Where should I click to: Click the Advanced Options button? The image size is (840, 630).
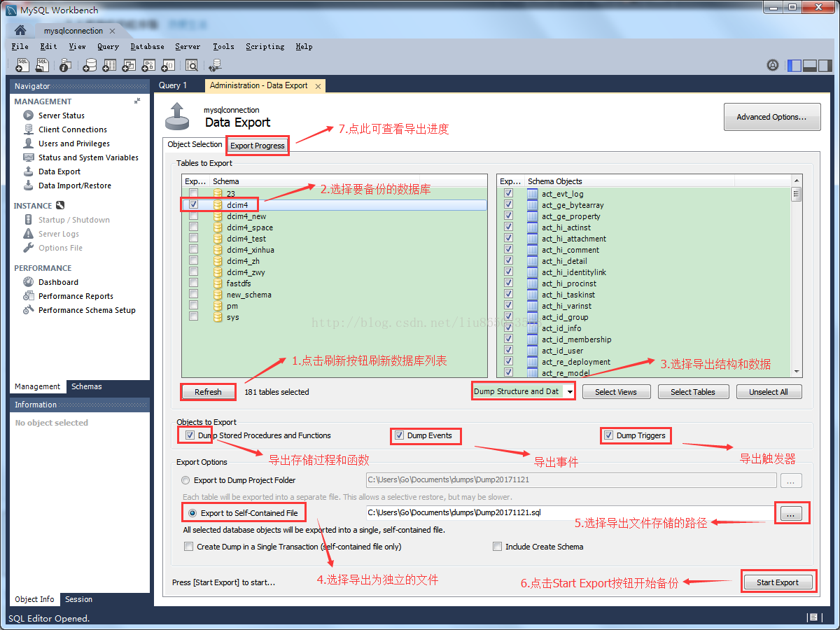[773, 117]
